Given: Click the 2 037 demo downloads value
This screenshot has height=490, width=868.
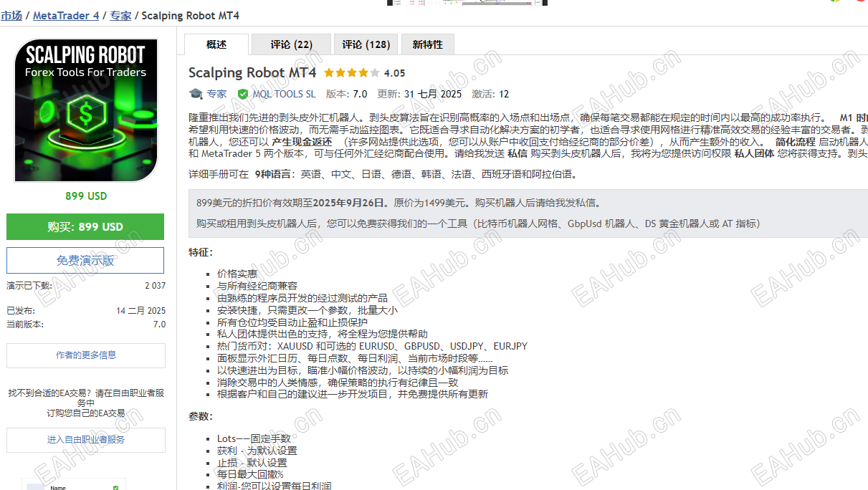Looking at the screenshot, I should point(155,285).
